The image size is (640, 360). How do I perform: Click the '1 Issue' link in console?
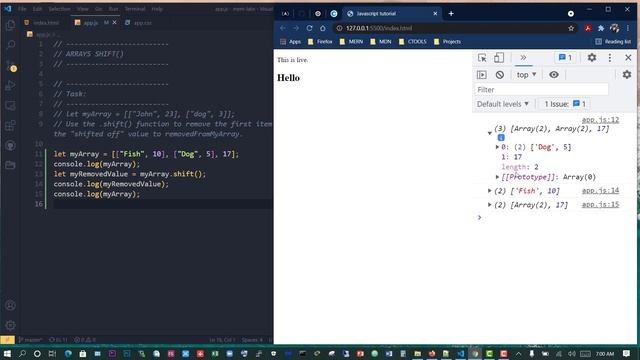565,104
